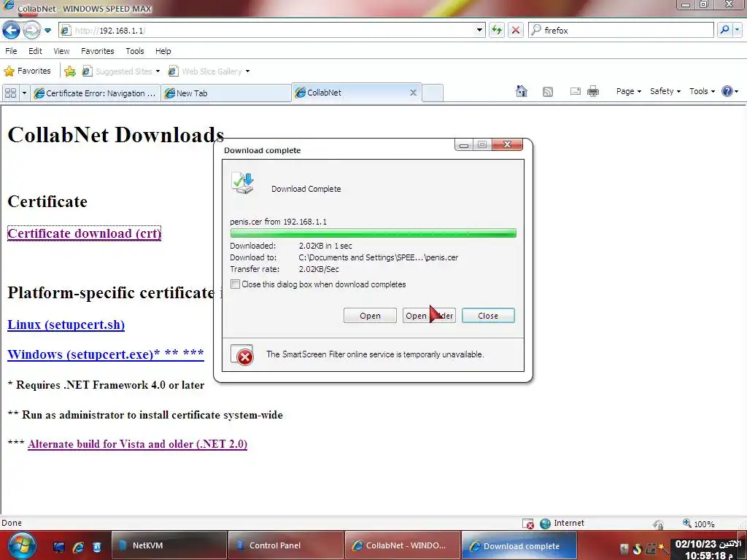Click the Close button in download dialog

click(488, 315)
